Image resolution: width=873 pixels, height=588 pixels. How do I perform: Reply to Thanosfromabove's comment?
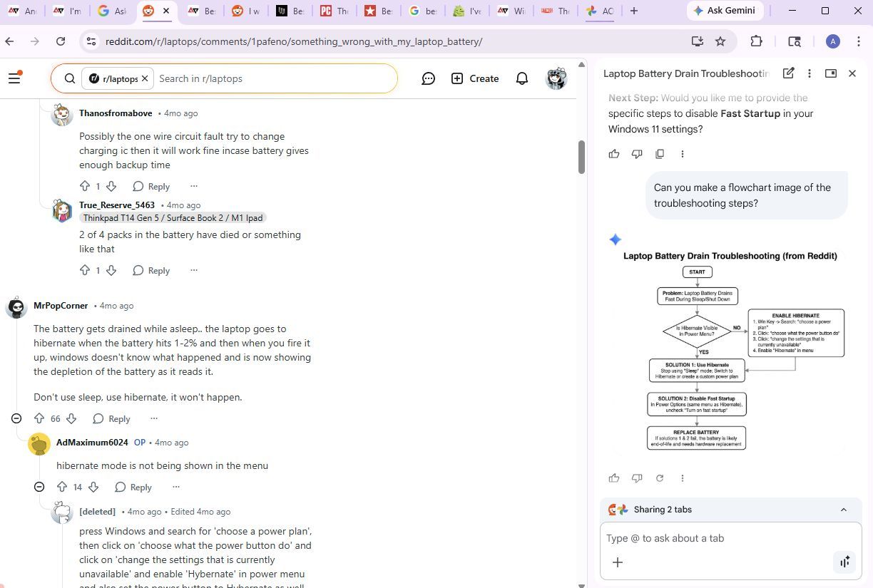tap(151, 186)
